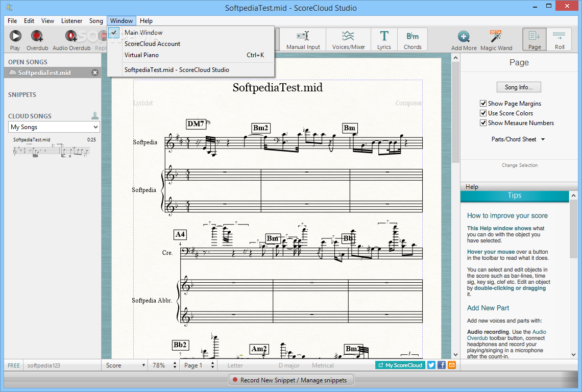Image resolution: width=582 pixels, height=392 pixels.
Task: Activate the Magic Wand beta tool
Action: [496, 40]
